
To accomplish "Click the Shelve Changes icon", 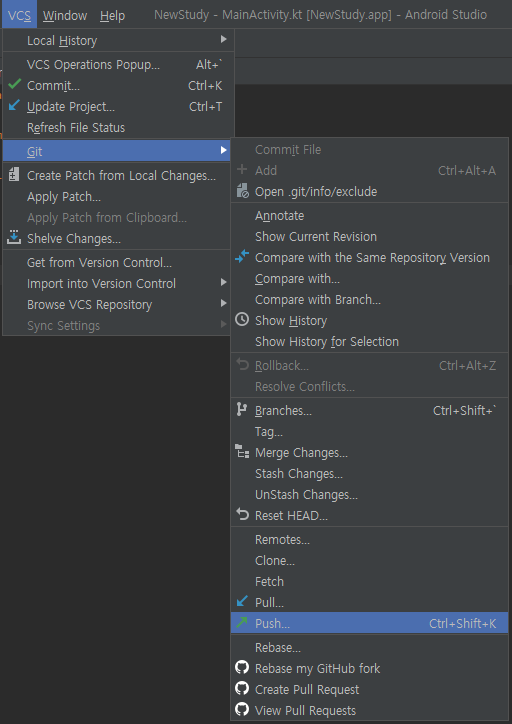I will click(x=14, y=237).
